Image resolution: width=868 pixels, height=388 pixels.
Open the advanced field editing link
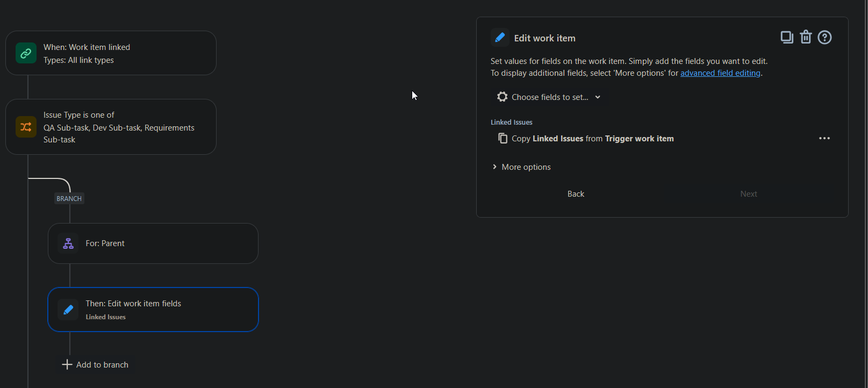click(720, 73)
